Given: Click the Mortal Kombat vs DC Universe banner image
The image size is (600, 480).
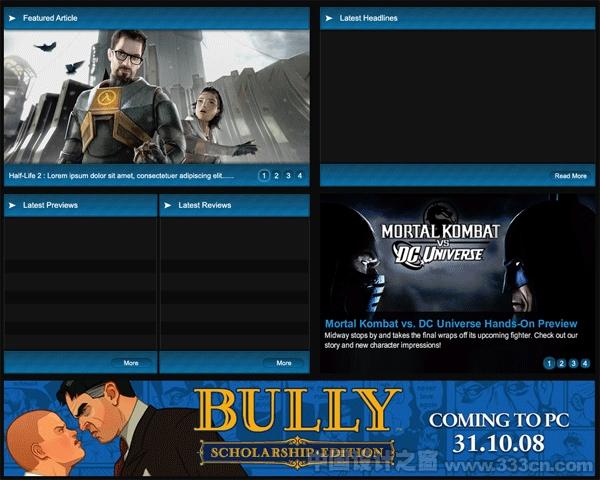Looking at the screenshot, I should point(457,255).
